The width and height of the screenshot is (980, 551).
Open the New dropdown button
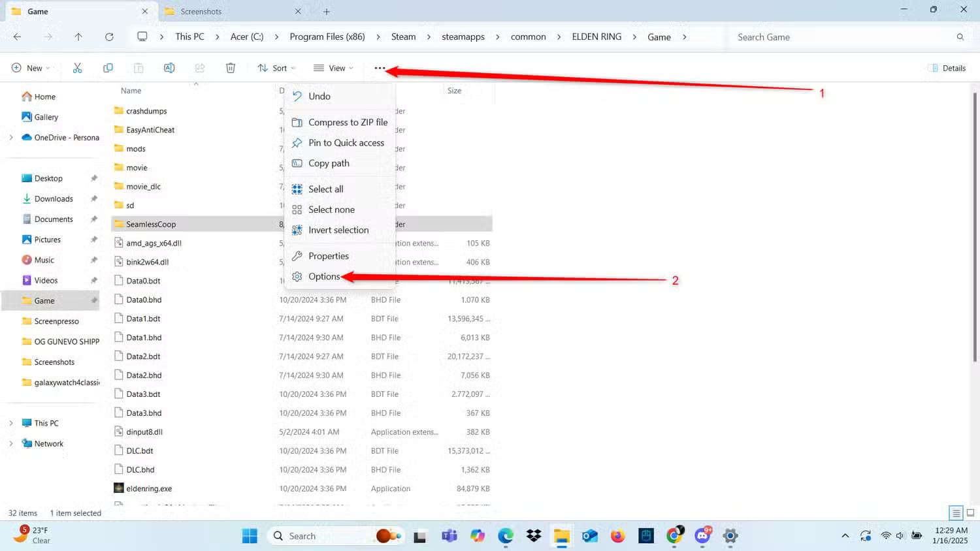coord(31,68)
